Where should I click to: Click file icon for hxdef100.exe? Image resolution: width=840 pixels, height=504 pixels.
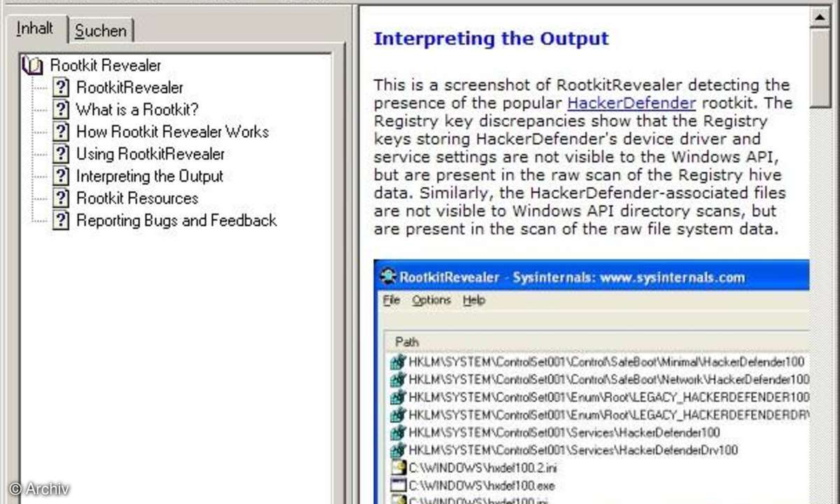[x=398, y=485]
